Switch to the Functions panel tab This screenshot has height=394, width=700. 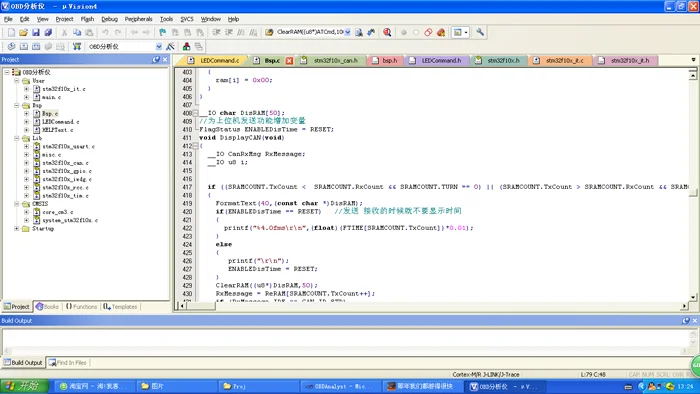click(x=81, y=307)
